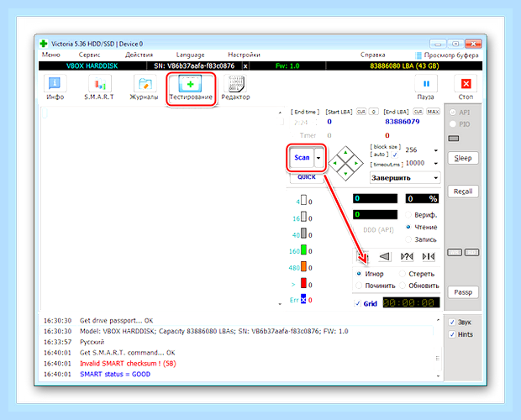The image size is (521, 420).
Task: Select Чтение read mode radio
Action: (408, 227)
